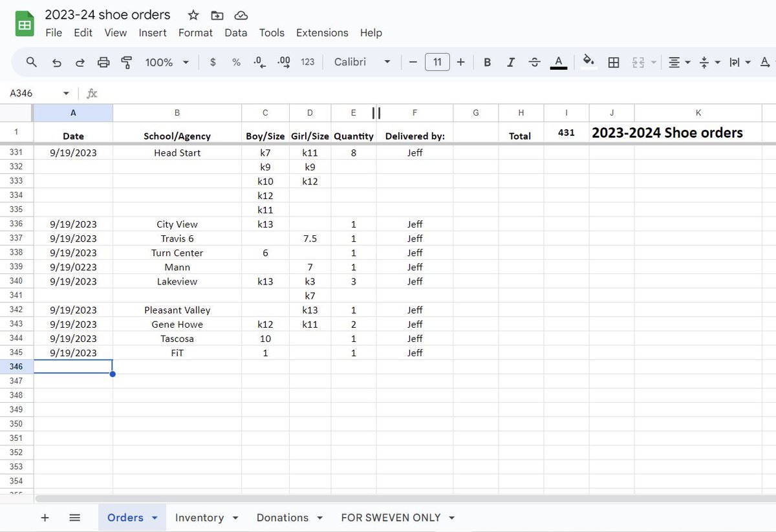Image resolution: width=776 pixels, height=532 pixels.
Task: Click the merge cells icon
Action: pyautogui.click(x=638, y=62)
